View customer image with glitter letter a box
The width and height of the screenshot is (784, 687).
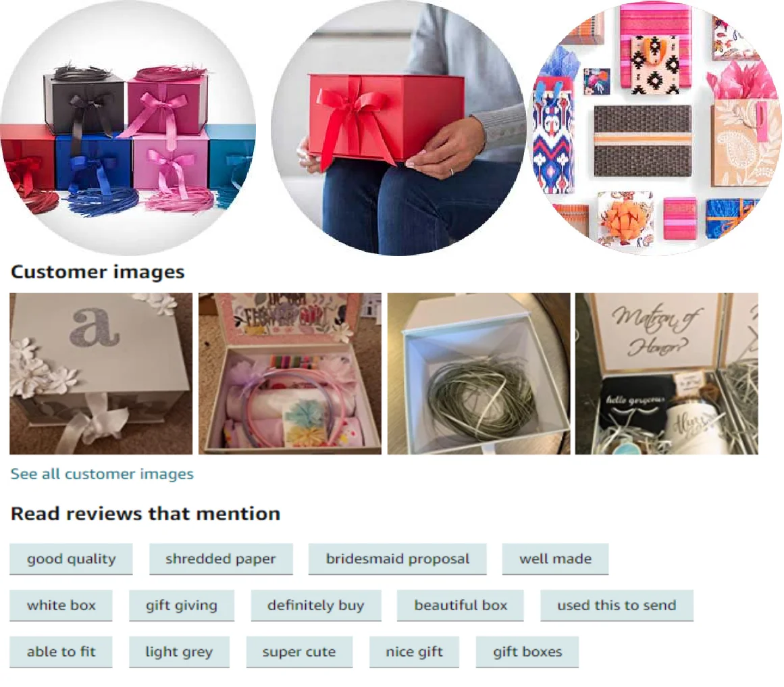(101, 374)
